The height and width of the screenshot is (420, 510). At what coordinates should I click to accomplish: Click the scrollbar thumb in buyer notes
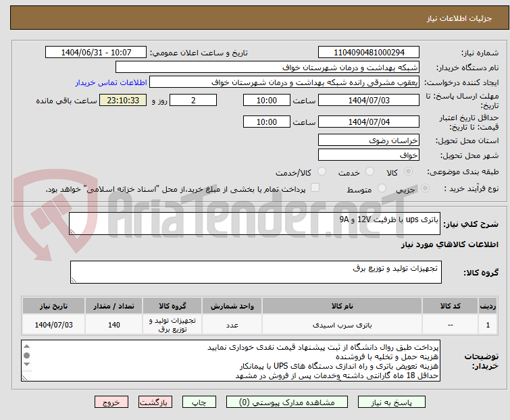27,355
